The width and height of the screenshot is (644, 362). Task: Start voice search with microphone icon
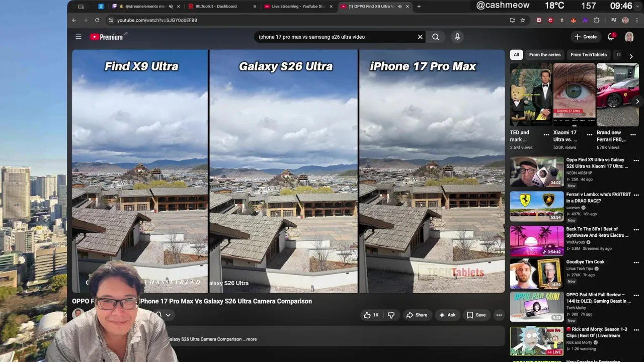click(457, 37)
